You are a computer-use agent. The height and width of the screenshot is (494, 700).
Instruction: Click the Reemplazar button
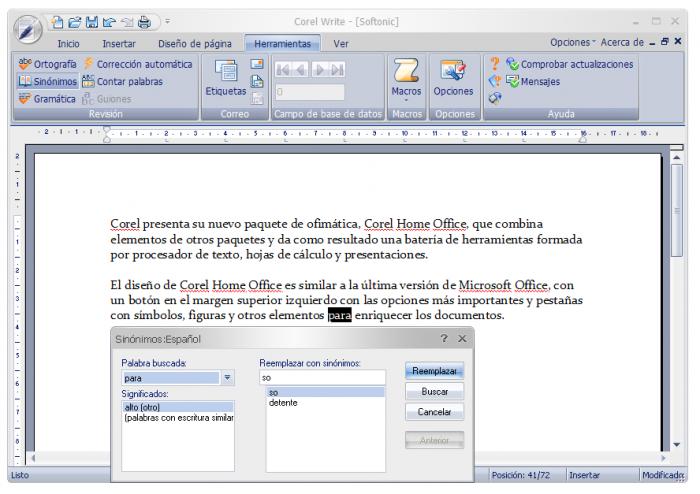(434, 371)
